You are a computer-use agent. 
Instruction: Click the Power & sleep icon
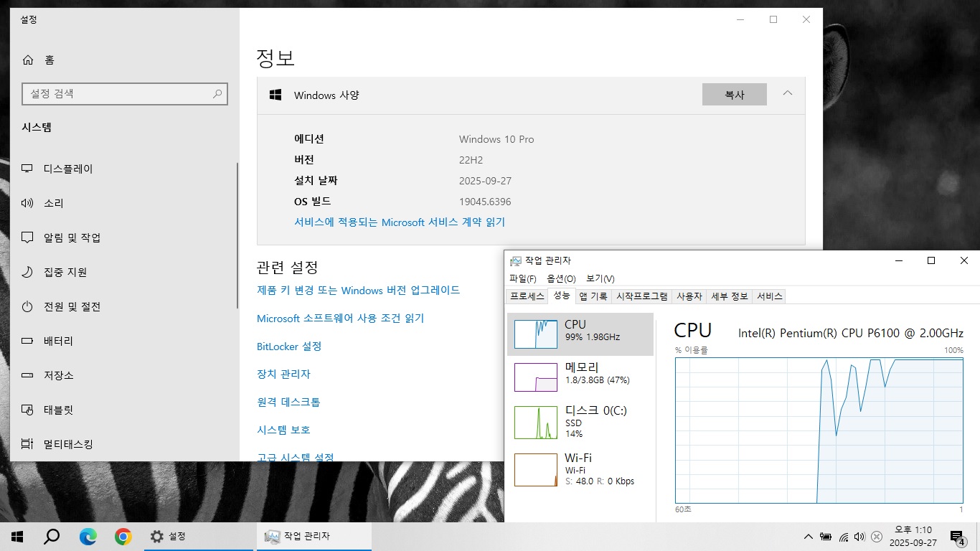click(x=28, y=306)
